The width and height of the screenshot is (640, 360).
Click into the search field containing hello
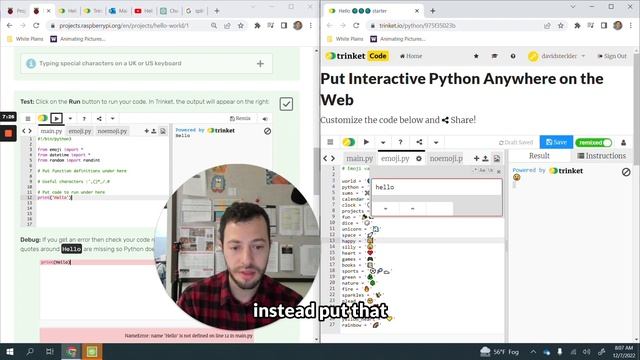point(437,187)
